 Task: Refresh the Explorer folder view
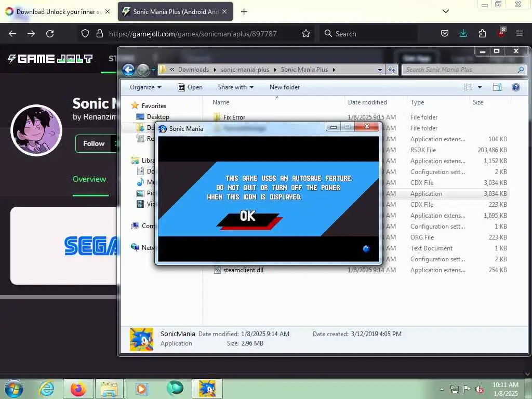pos(392,70)
